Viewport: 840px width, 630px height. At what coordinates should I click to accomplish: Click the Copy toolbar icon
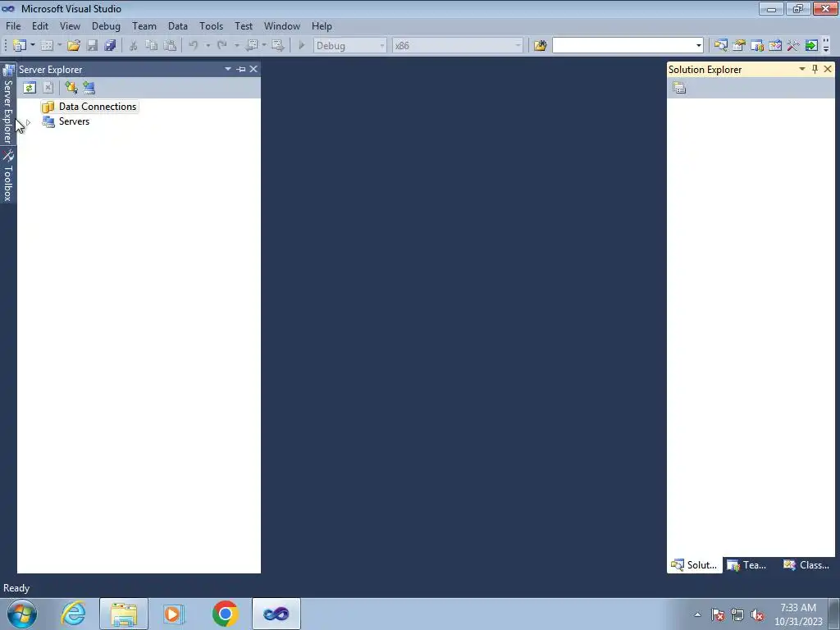(x=152, y=46)
